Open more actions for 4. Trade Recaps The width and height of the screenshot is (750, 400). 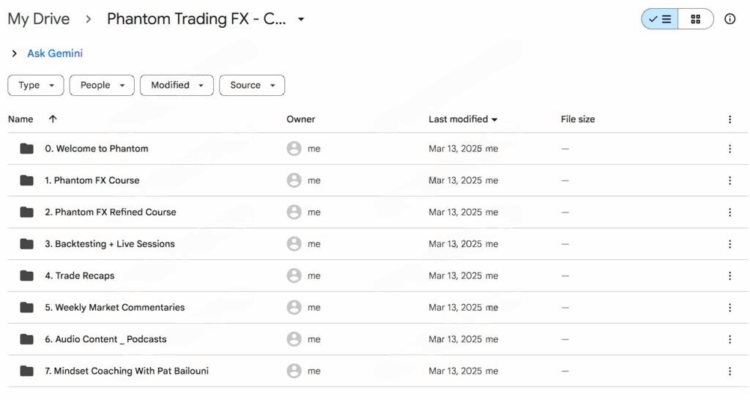pyautogui.click(x=729, y=276)
